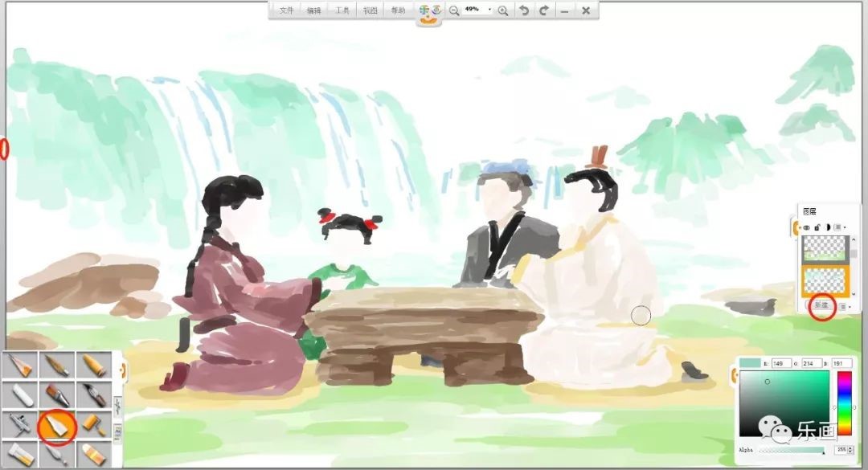
Task: Open the layer blend mode dropdown
Action: 841,227
